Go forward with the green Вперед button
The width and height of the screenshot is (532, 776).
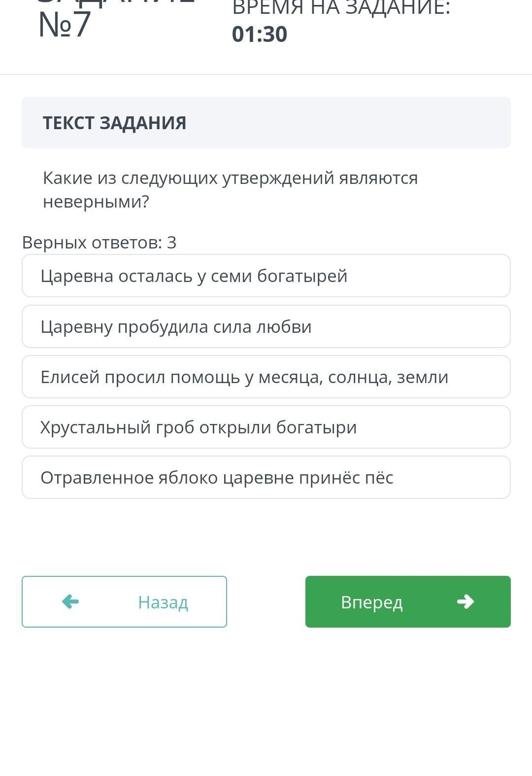point(407,601)
